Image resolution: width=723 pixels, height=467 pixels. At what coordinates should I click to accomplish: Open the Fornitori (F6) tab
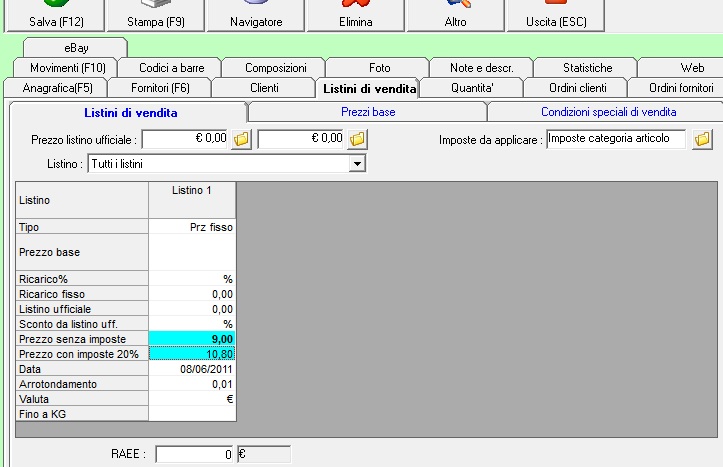(160, 88)
